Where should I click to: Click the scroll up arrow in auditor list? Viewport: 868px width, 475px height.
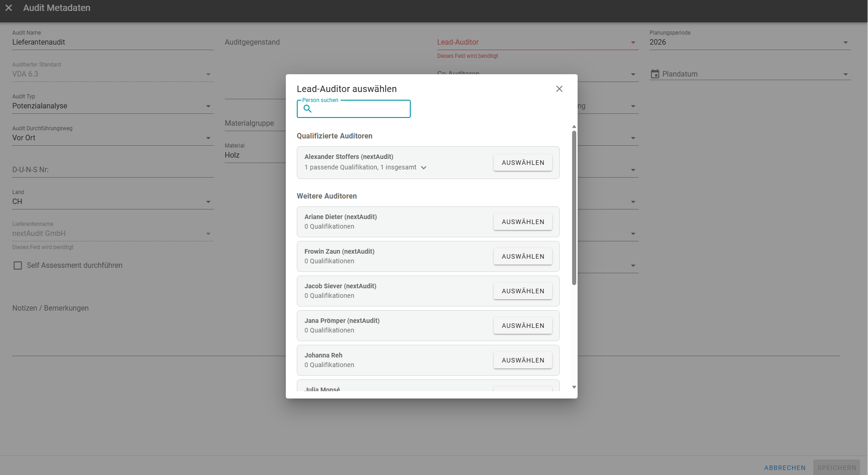pyautogui.click(x=574, y=127)
